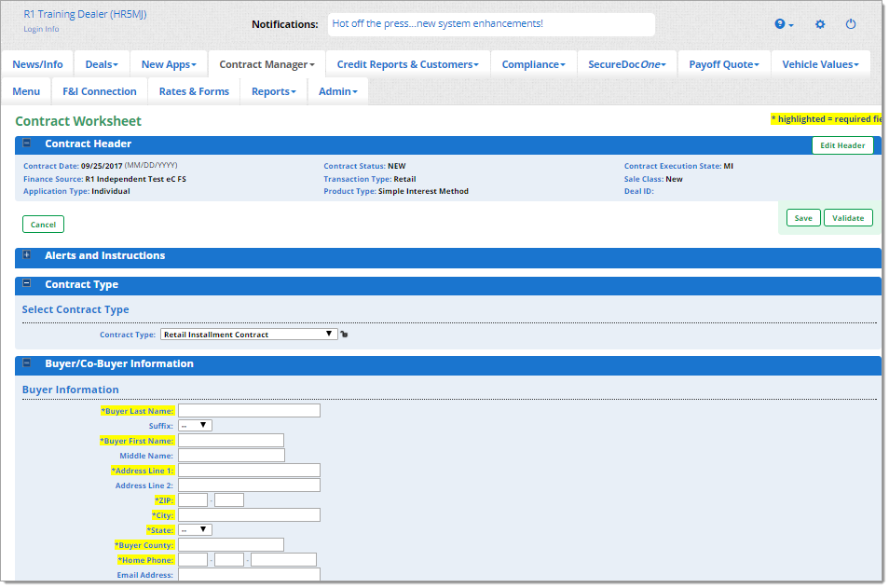Screen dimensions: 889x588
Task: Click the Contract Worksheet page title
Action: click(x=78, y=121)
